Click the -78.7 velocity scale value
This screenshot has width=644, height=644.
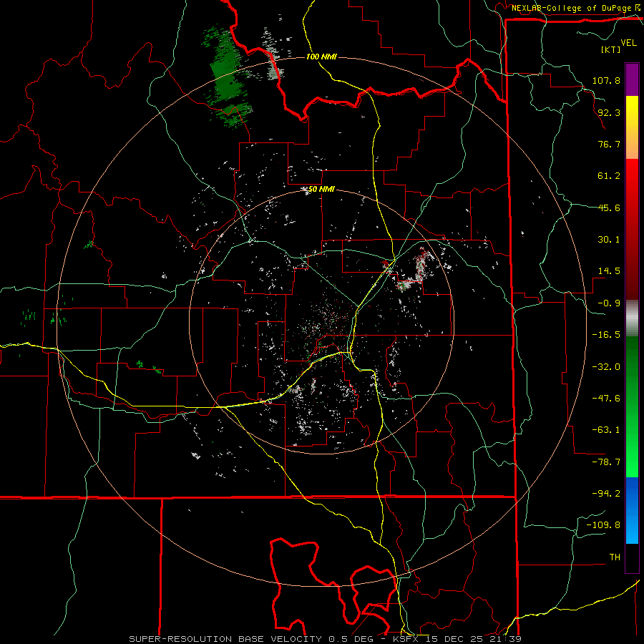click(606, 462)
